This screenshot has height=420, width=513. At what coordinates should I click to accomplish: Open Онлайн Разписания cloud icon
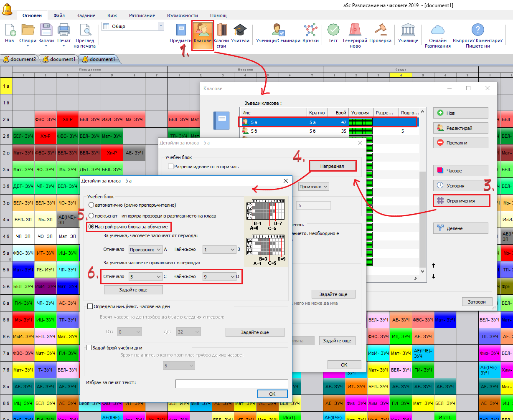tap(437, 31)
